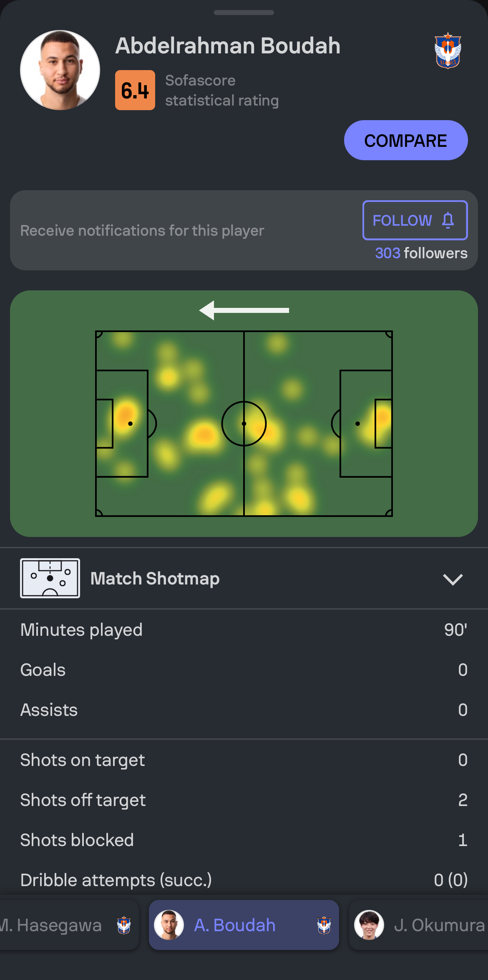
Task: Tap the COMPARE button
Action: click(406, 140)
